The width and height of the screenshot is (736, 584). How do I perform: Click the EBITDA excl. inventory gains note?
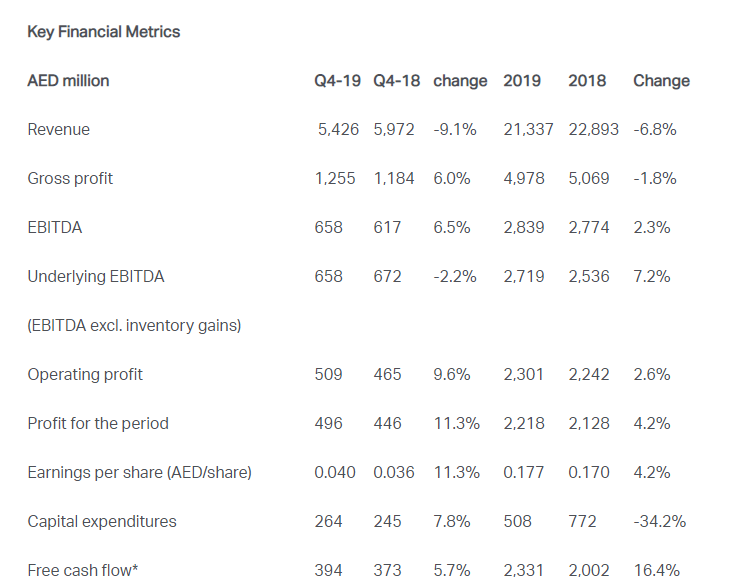134,326
